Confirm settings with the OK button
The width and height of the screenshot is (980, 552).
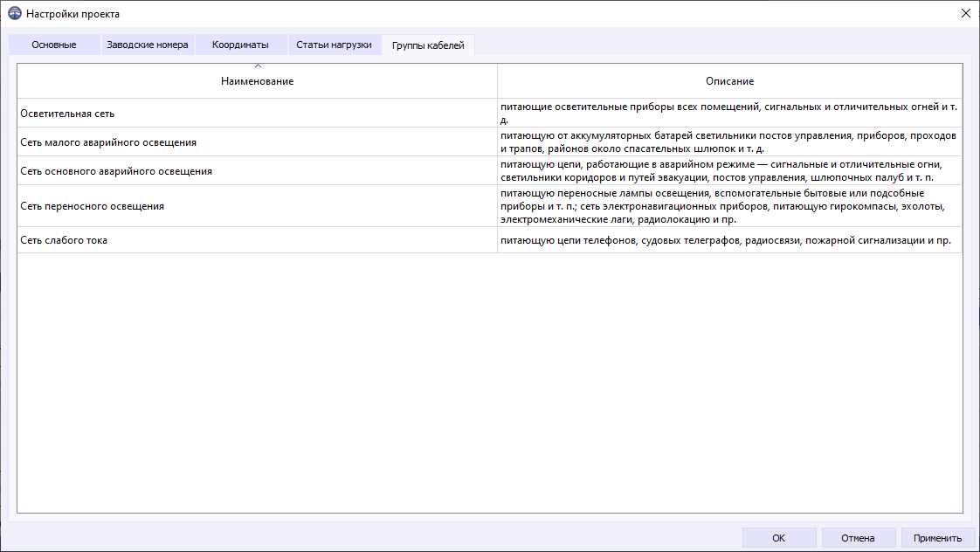[778, 537]
